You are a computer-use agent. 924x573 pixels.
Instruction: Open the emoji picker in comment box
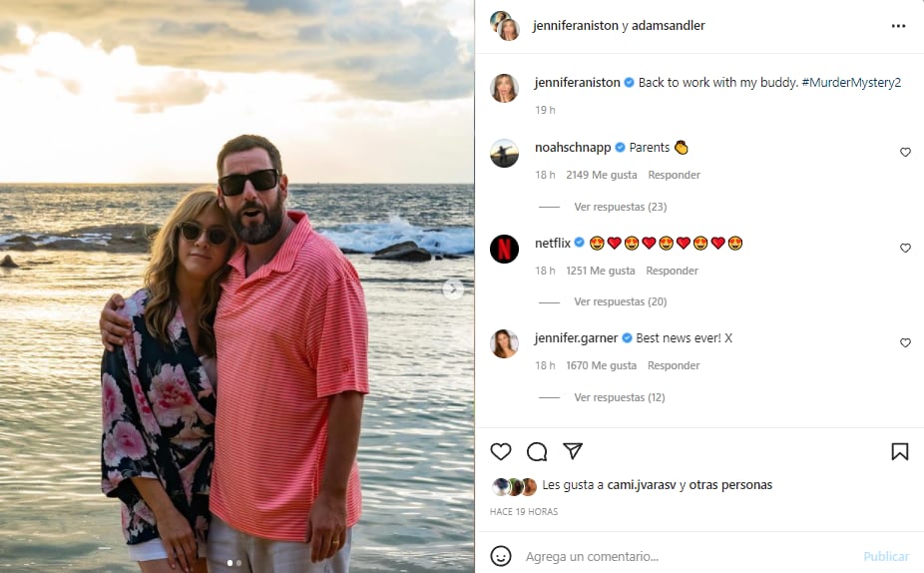click(x=502, y=556)
